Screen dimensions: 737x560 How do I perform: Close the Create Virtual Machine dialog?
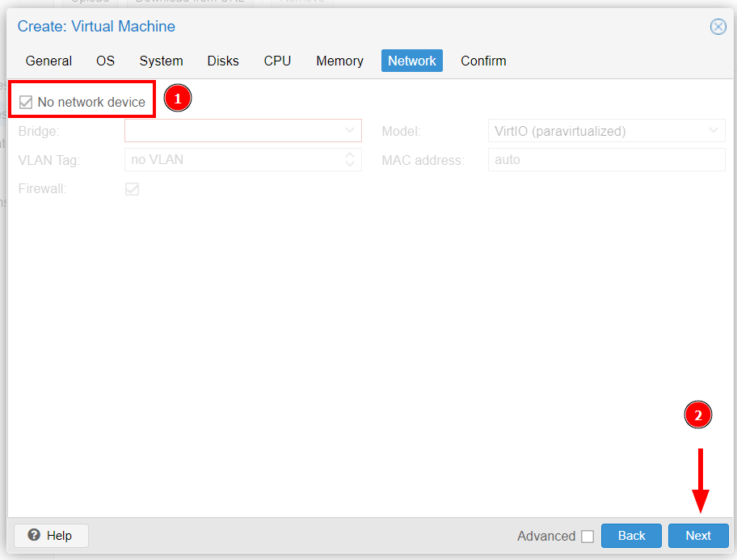[x=718, y=27]
